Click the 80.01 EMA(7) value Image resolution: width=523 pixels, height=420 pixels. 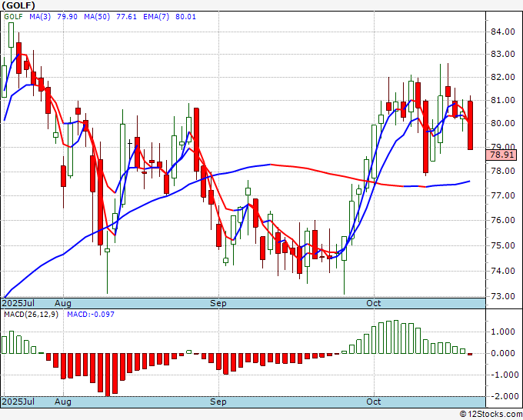186,17
